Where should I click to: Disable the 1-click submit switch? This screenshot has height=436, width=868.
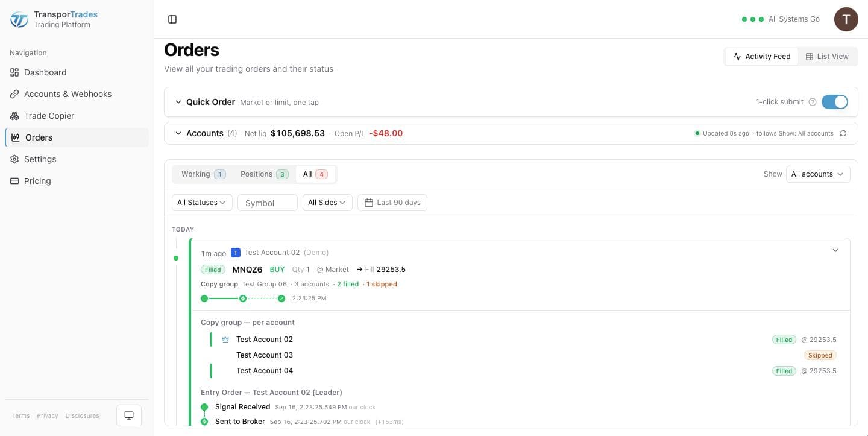(x=834, y=102)
